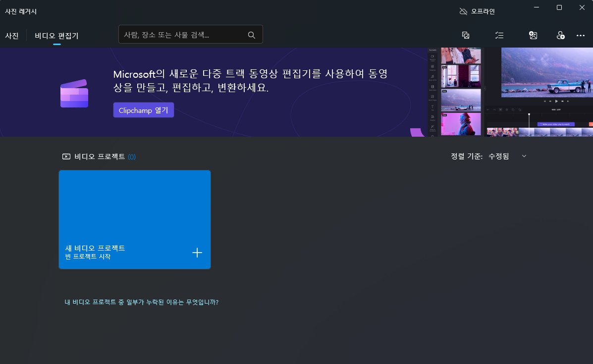Viewport: 593px width, 364px height.
Task: Click the 비디오 프로젝트 heading text
Action: [x=100, y=156]
